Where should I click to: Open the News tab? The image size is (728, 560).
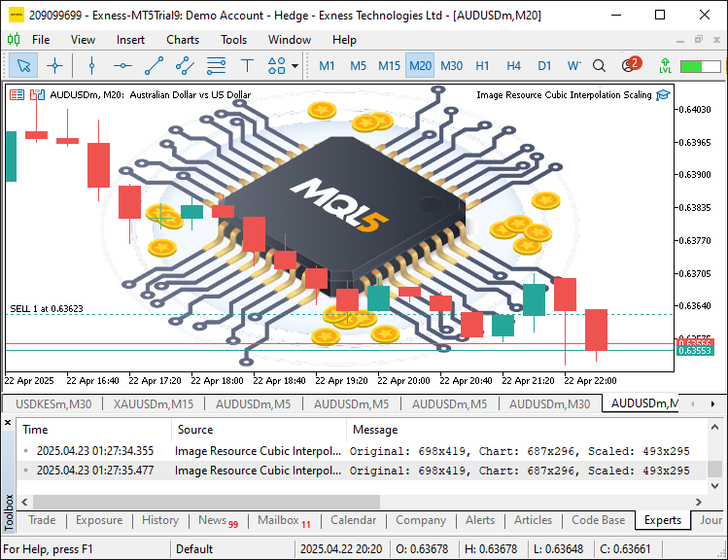[218, 520]
